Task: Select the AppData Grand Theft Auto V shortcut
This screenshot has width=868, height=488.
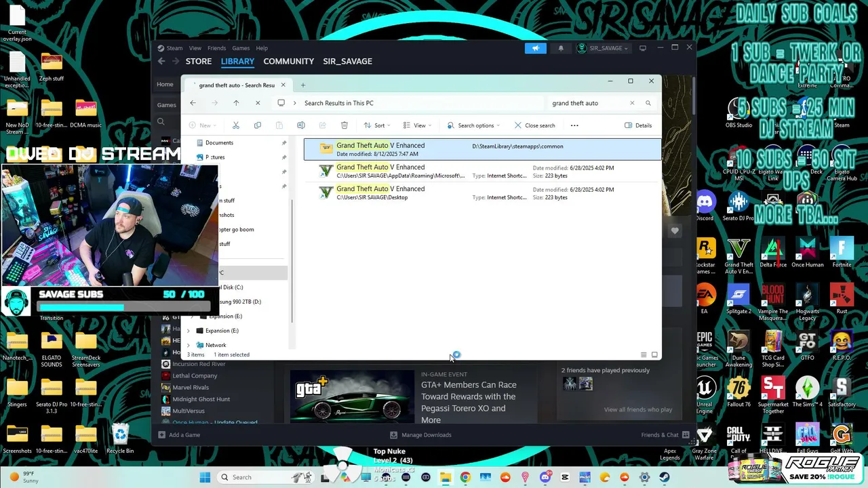Action: tap(482, 171)
